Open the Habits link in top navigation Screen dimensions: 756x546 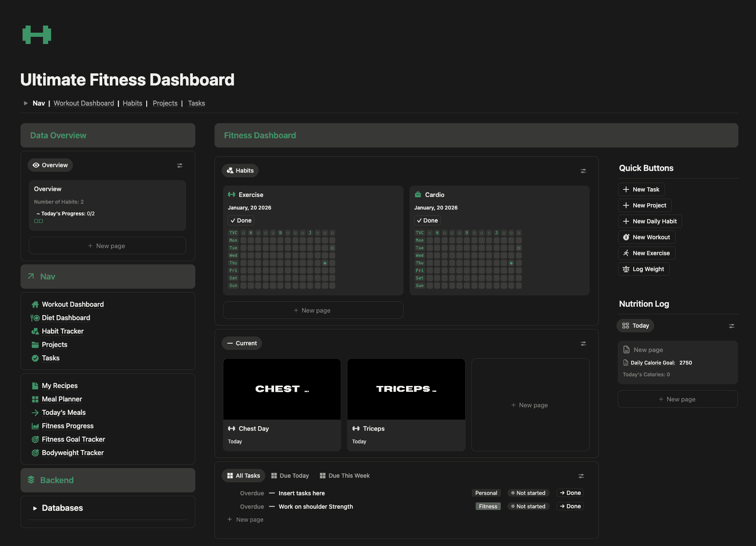(x=132, y=104)
